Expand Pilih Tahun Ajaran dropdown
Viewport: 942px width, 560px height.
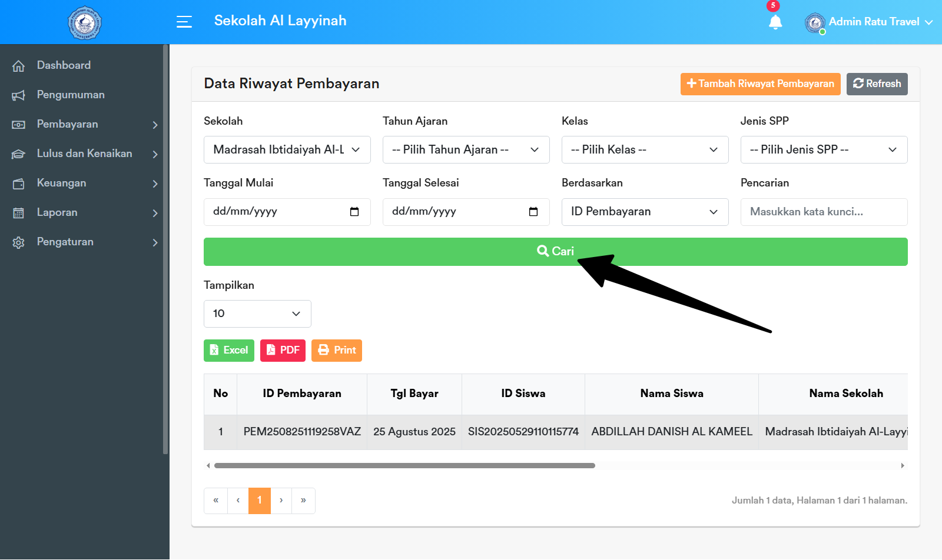[466, 150]
